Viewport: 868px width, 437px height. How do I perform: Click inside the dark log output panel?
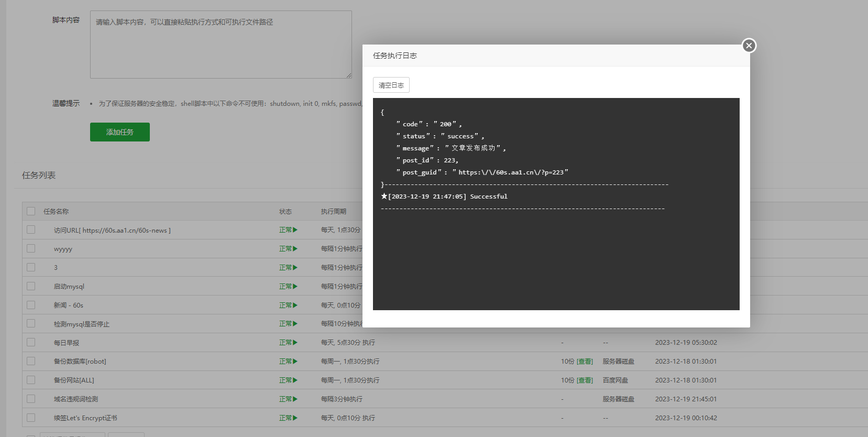click(x=556, y=257)
